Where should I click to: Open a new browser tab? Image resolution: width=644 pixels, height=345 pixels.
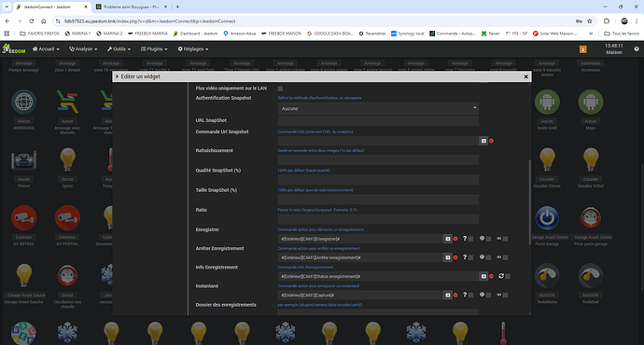177,7
